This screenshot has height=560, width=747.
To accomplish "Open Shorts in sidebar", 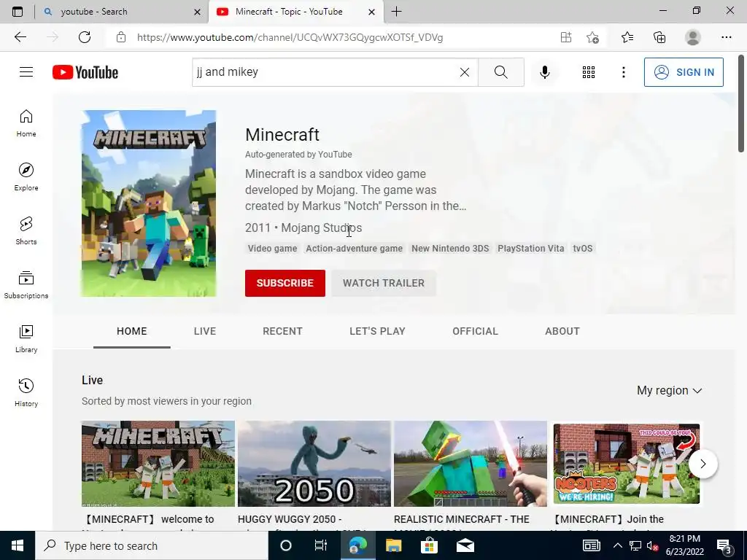I will point(26,231).
